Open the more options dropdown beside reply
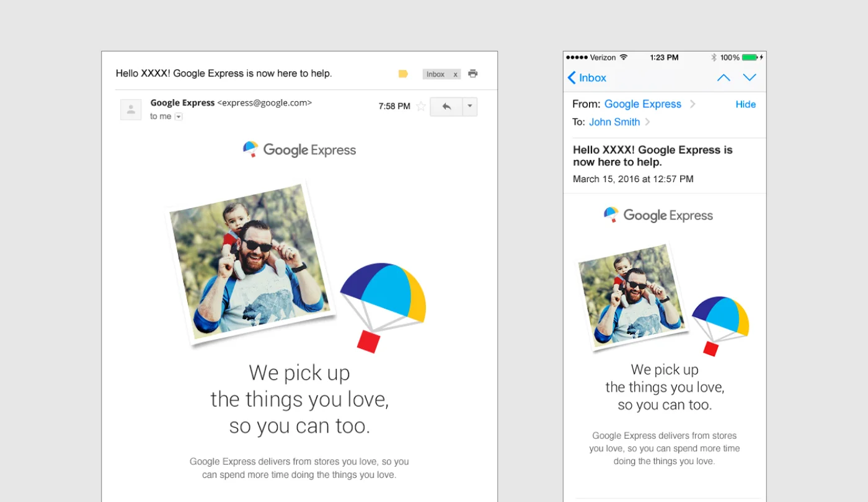 pos(470,107)
